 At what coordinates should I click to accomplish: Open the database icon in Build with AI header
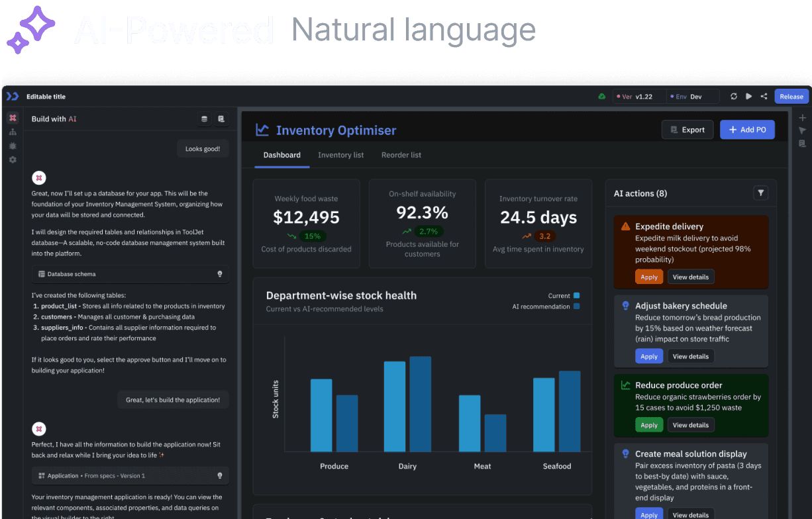[204, 119]
